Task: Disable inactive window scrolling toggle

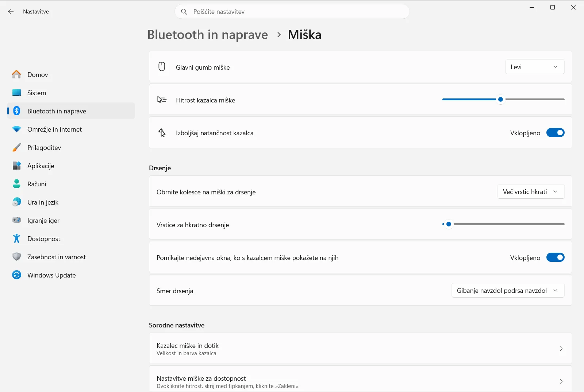Action: tap(555, 257)
